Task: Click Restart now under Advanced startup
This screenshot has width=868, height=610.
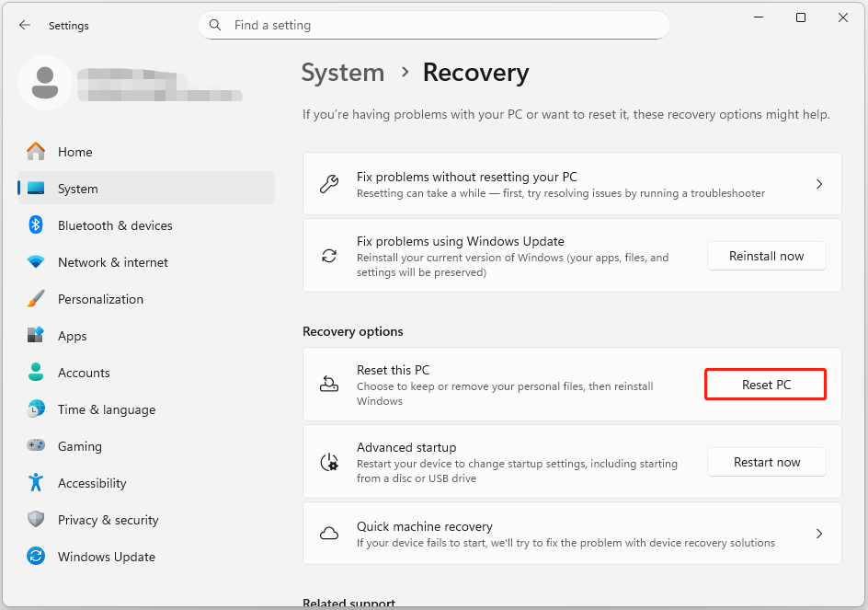Action: pos(766,462)
